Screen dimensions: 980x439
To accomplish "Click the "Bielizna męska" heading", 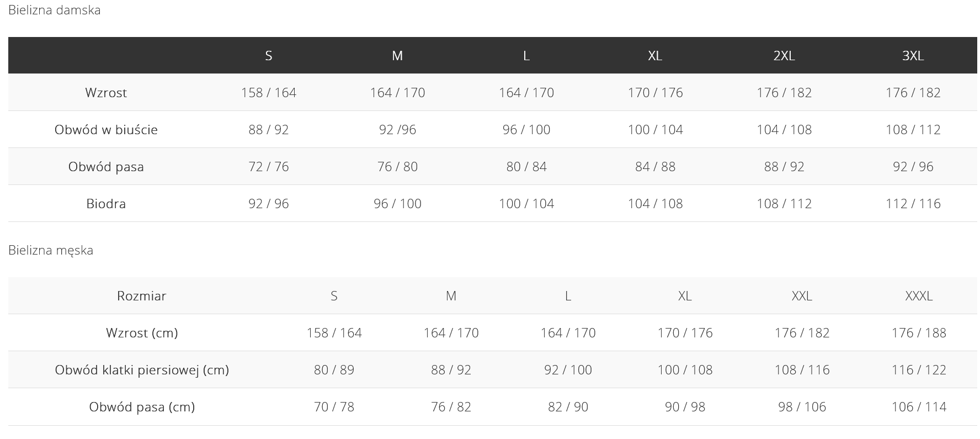I will point(51,250).
